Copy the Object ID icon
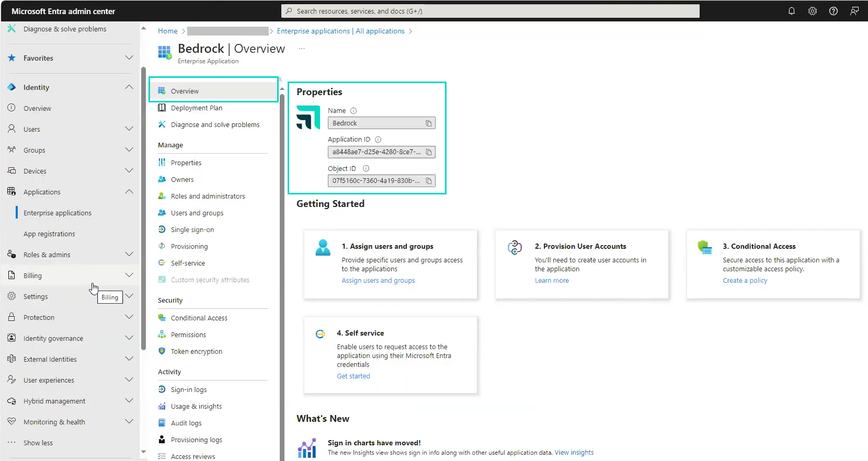 click(429, 181)
